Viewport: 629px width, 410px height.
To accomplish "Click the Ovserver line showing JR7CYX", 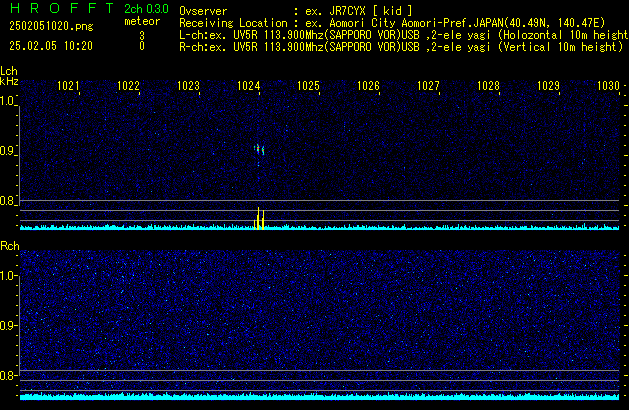I will (296, 11).
